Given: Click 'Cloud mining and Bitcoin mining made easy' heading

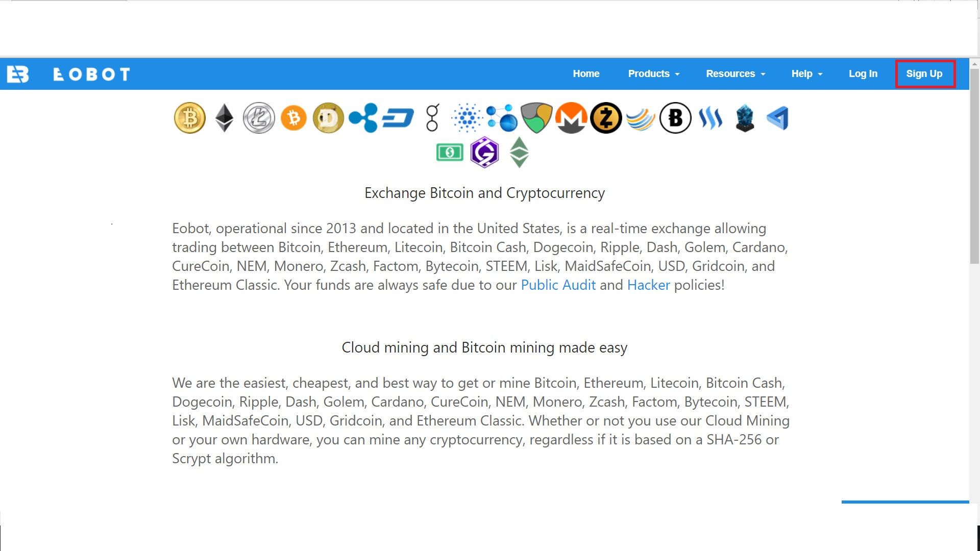Looking at the screenshot, I should [x=484, y=347].
